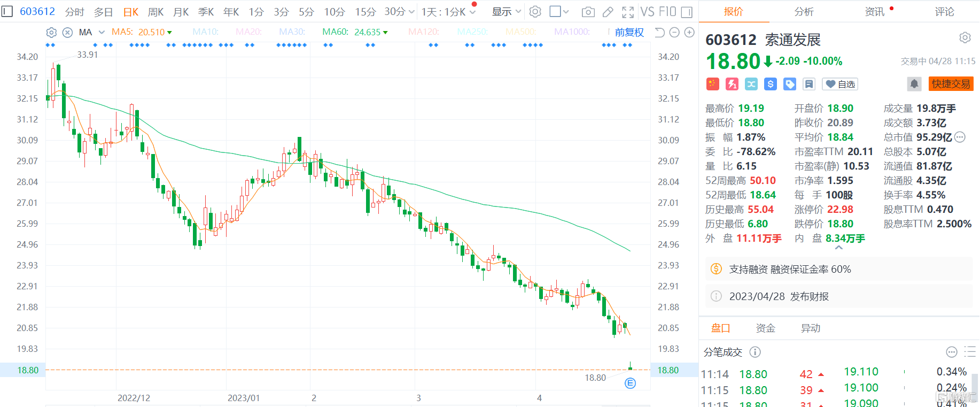The height and width of the screenshot is (407, 980).
Task: Open the 分析 analysis tab
Action: [804, 12]
